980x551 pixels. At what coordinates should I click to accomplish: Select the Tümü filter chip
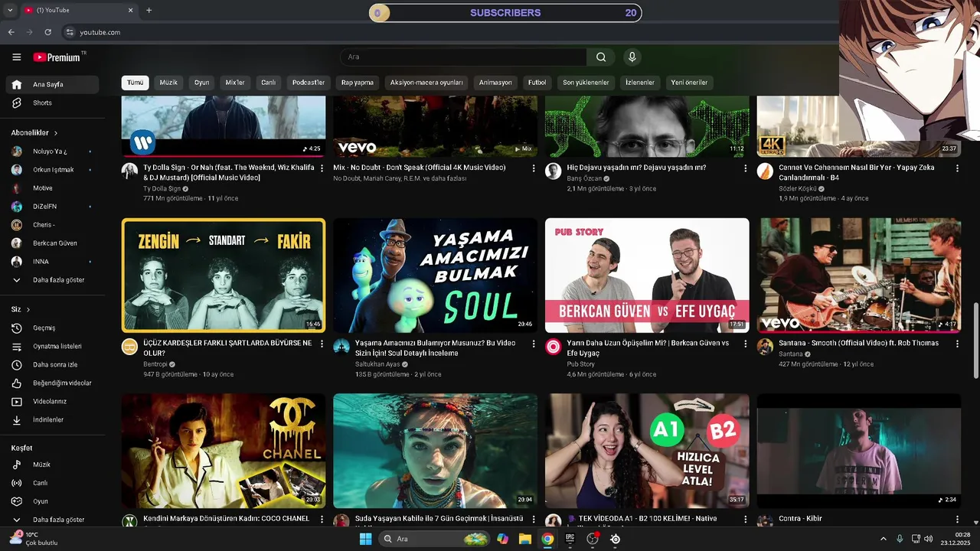(x=135, y=83)
